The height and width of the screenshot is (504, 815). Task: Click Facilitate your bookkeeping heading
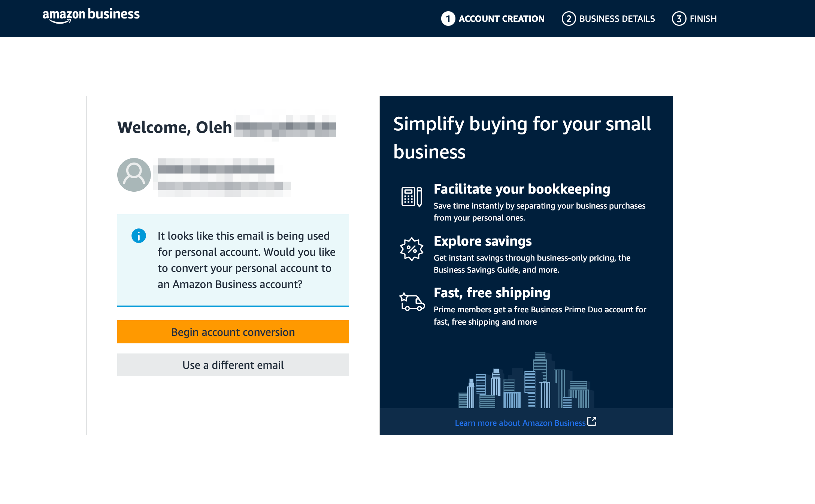[522, 189]
